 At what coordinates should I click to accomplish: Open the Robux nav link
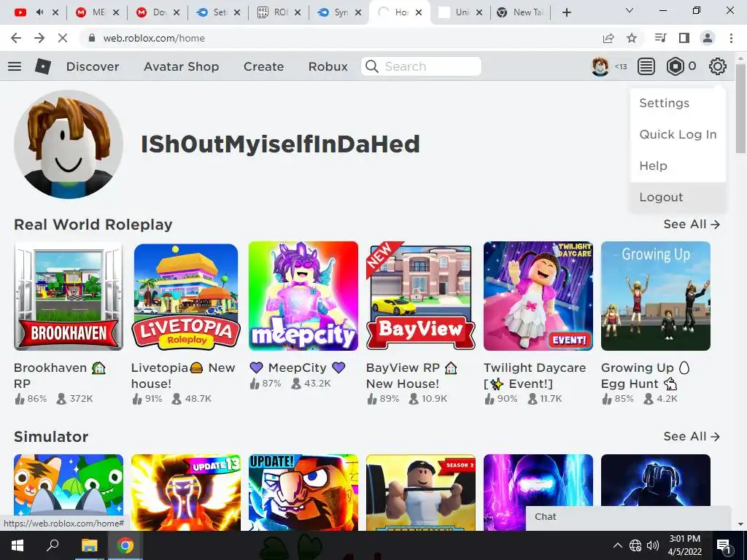[x=328, y=66]
